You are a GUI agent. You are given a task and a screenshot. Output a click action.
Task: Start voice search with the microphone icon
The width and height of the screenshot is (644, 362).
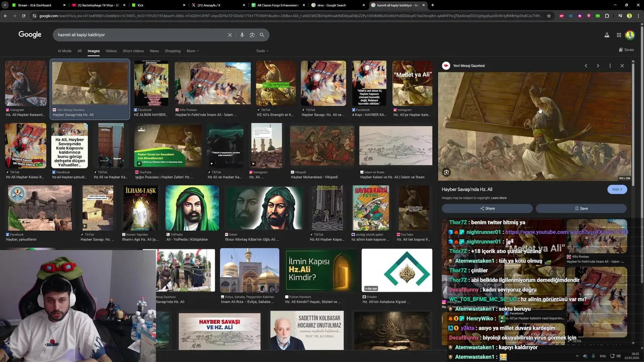pyautogui.click(x=242, y=35)
